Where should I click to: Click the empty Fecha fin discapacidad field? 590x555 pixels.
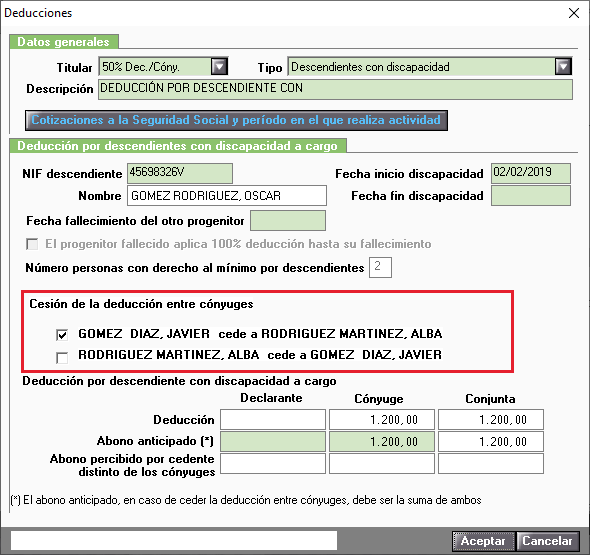coord(531,196)
